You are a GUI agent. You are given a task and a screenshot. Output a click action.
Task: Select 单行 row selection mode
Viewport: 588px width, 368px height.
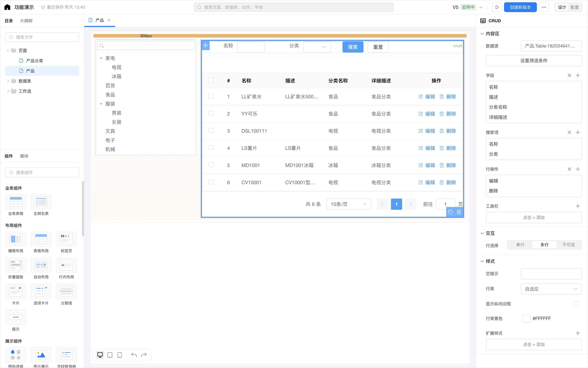point(520,245)
